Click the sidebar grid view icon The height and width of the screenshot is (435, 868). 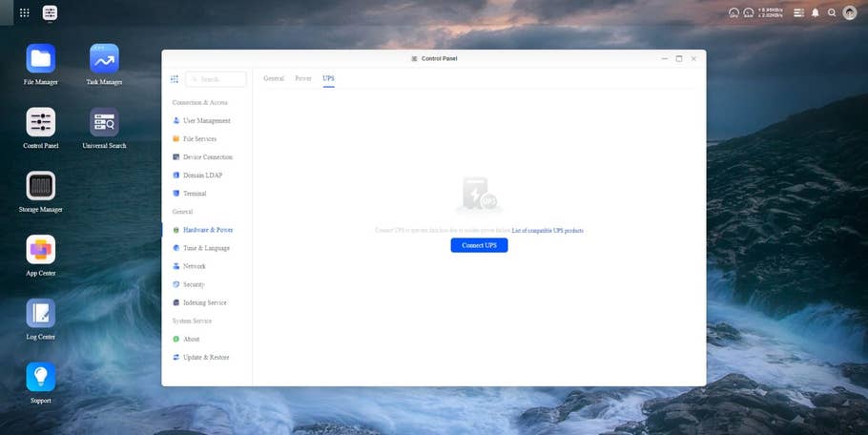174,79
